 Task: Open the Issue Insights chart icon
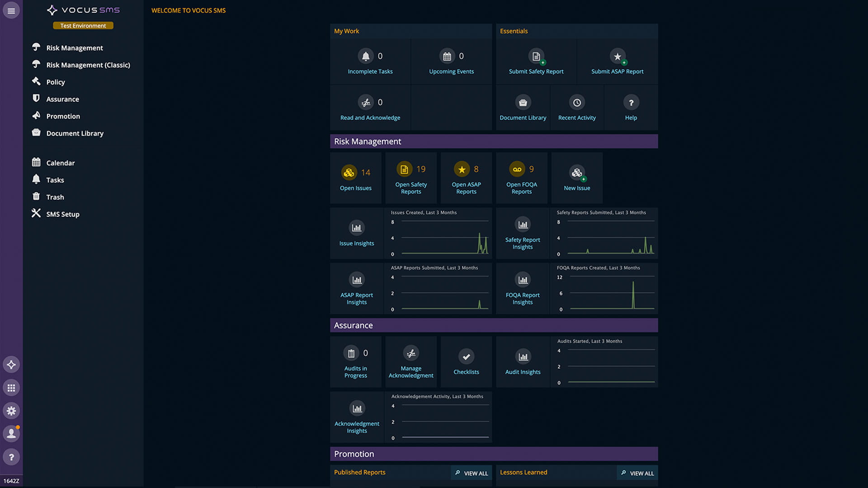[357, 228]
